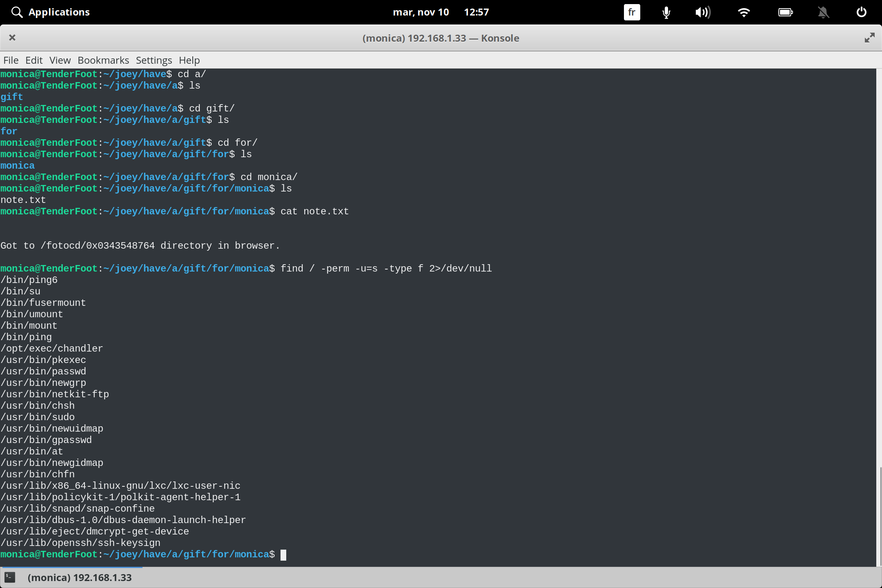The width and height of the screenshot is (882, 588).
Task: Open the Wi-Fi network icon
Action: click(x=744, y=12)
